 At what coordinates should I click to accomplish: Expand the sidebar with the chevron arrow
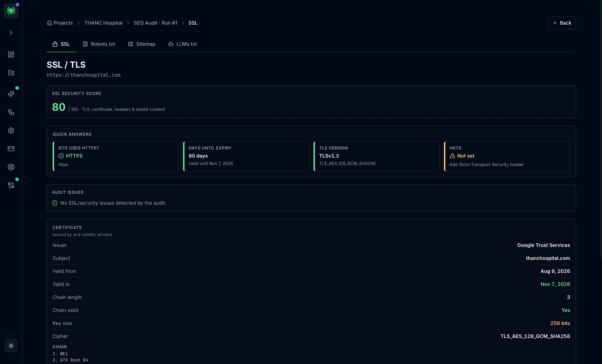[x=11, y=33]
